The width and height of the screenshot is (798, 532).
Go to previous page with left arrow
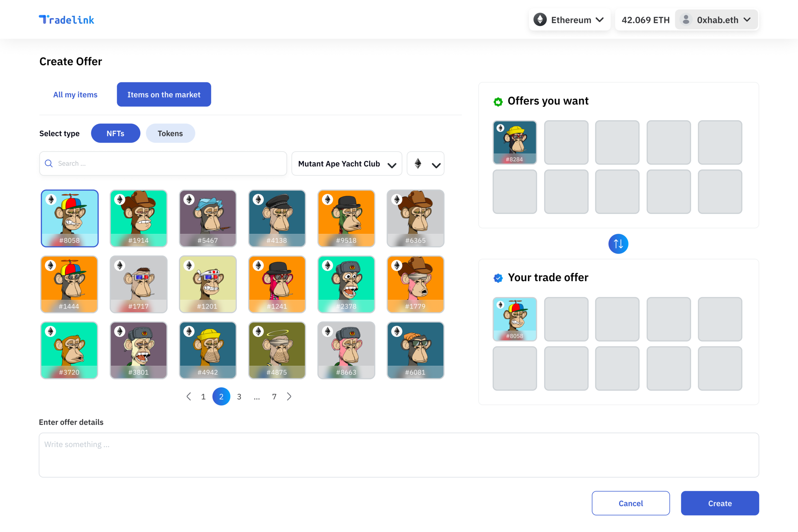pyautogui.click(x=189, y=396)
